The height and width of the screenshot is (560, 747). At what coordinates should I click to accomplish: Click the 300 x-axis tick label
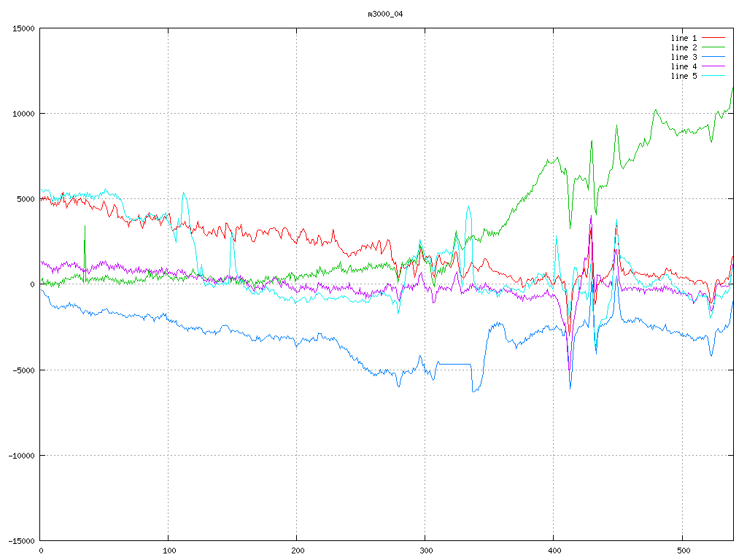click(425, 551)
